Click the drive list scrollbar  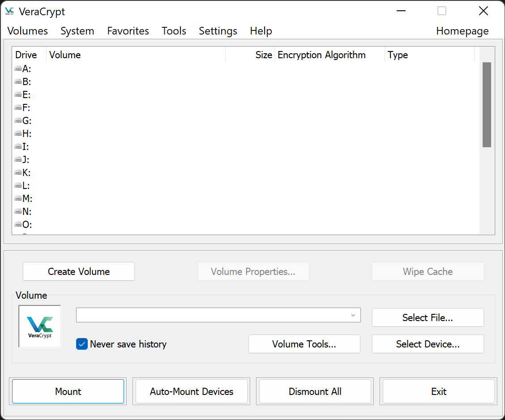[486, 104]
